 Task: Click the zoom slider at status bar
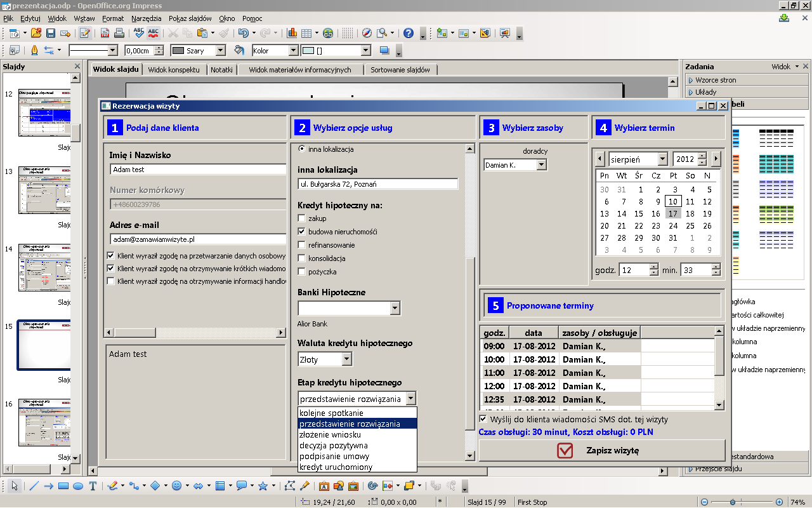733,502
